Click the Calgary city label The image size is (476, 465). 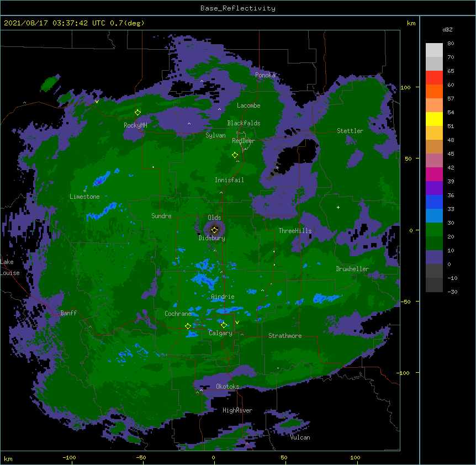pyautogui.click(x=221, y=333)
